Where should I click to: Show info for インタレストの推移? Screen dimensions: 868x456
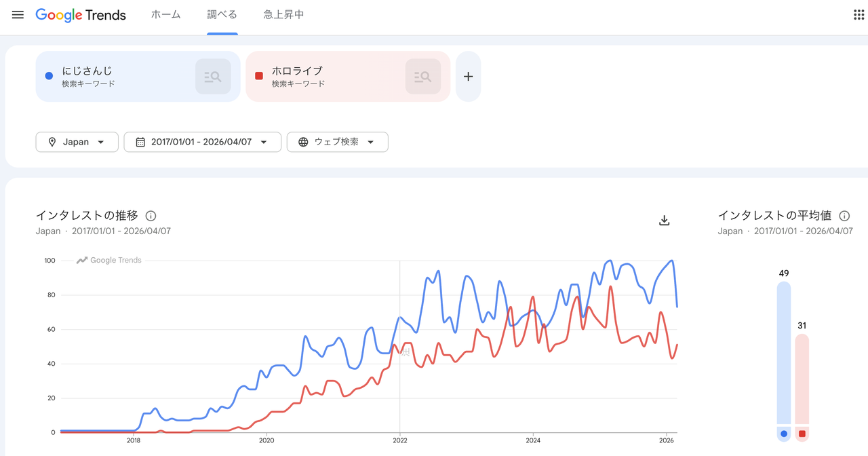[151, 216]
